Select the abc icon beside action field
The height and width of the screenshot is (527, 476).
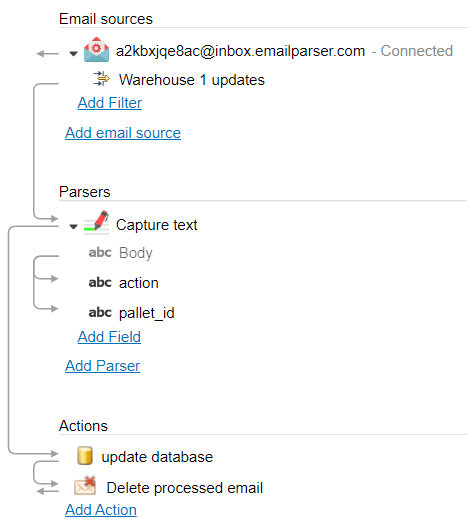100,283
